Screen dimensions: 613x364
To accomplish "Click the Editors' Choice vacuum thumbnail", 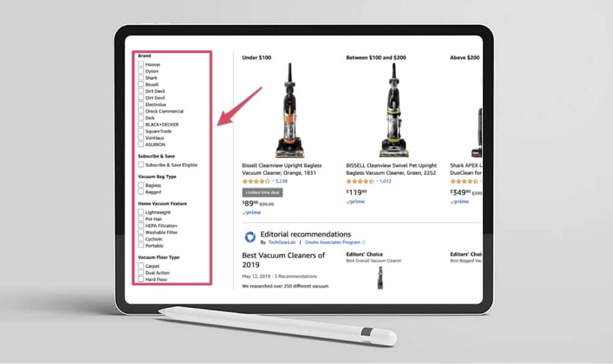I will pyautogui.click(x=380, y=278).
